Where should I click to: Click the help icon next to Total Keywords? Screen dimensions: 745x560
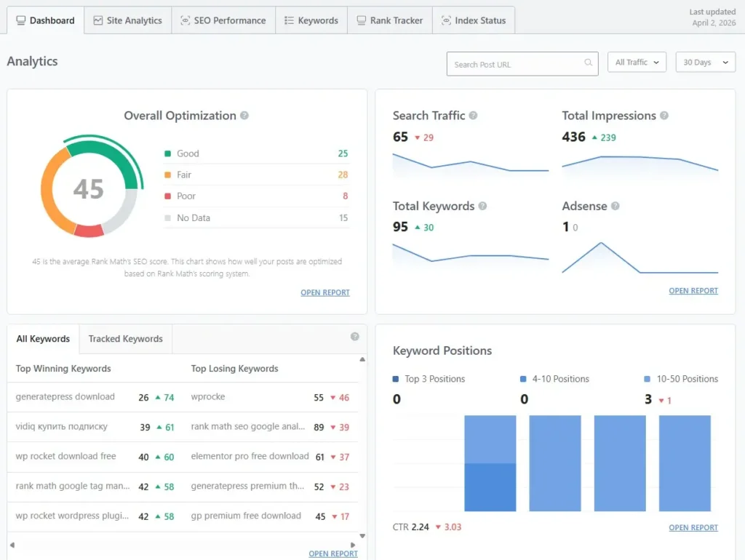pos(482,207)
